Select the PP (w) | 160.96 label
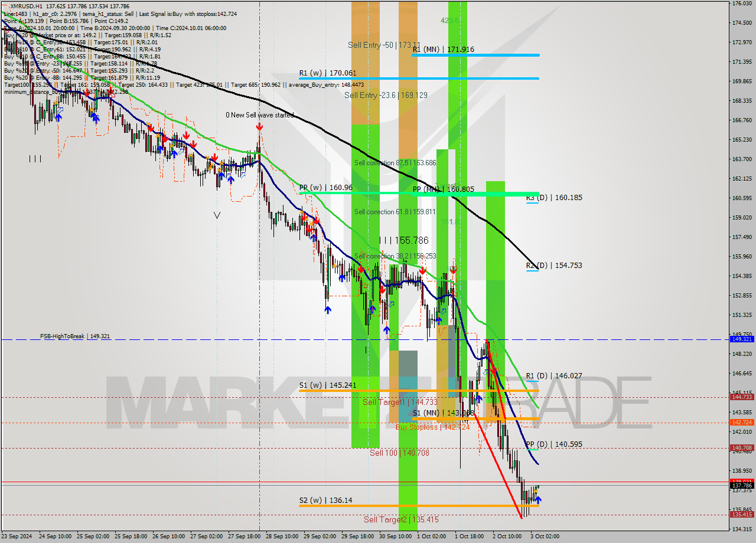 (x=326, y=188)
